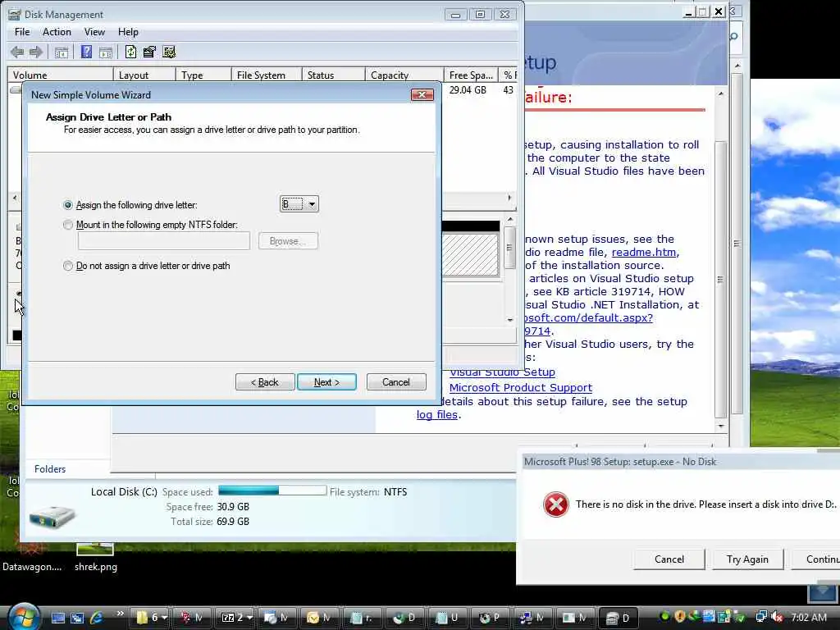840x630 pixels.
Task: Sort by Type column header
Action: [203, 75]
